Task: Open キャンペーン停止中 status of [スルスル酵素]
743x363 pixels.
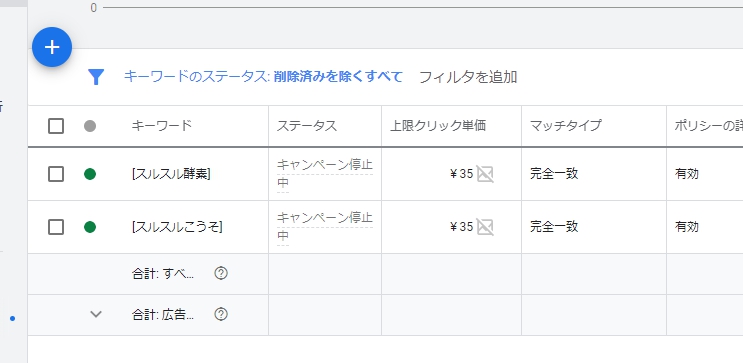Action: click(x=325, y=174)
